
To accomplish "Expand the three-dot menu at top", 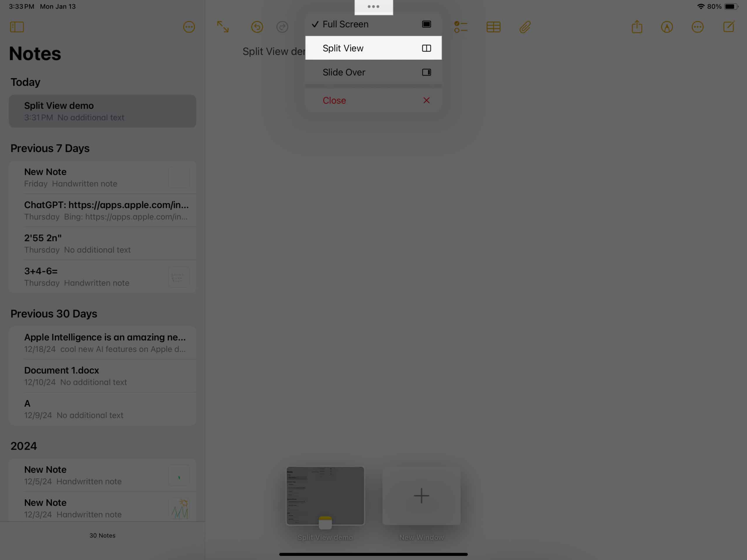I will click(x=373, y=6).
